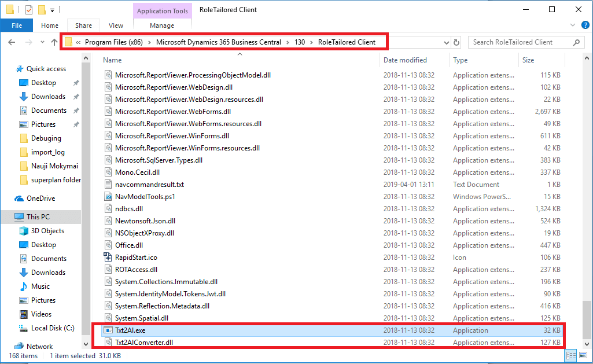
Task: Click the New Folder quick access icon
Action: 42,10
